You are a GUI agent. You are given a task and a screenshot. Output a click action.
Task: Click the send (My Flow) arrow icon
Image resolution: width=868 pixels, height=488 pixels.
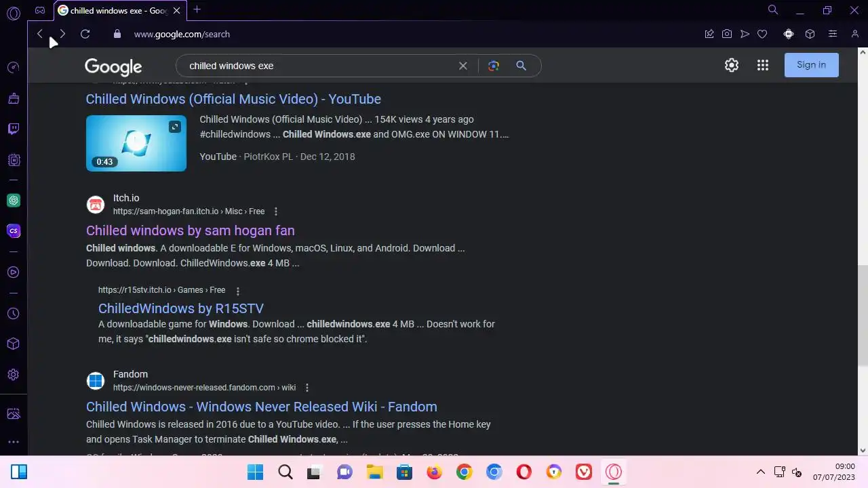click(745, 34)
